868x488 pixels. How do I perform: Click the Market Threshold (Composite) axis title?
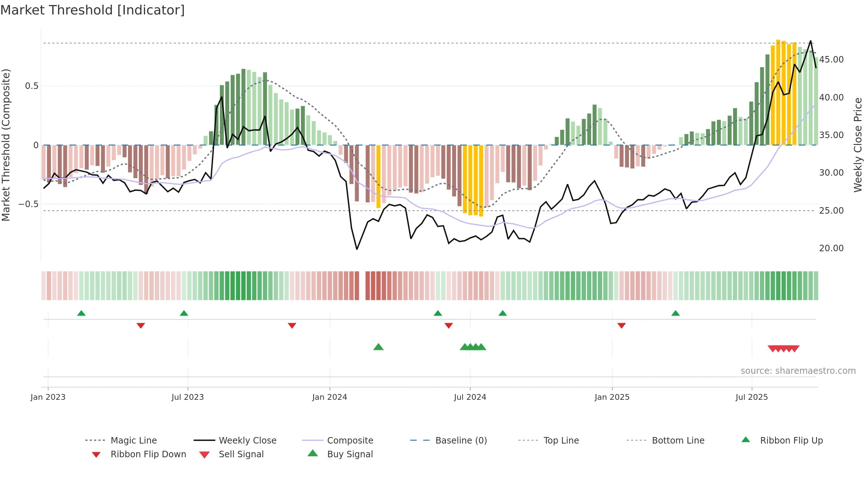[6, 145]
